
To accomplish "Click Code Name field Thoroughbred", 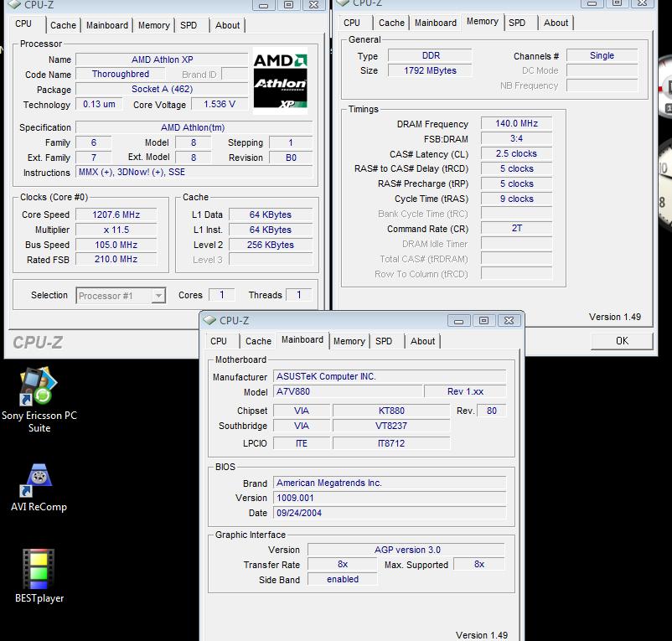I will pyautogui.click(x=121, y=74).
